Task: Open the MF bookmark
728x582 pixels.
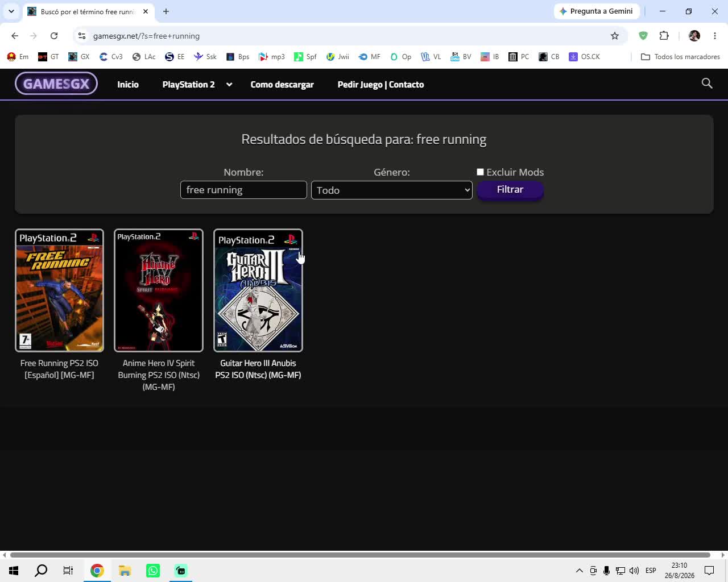Action: coord(370,57)
